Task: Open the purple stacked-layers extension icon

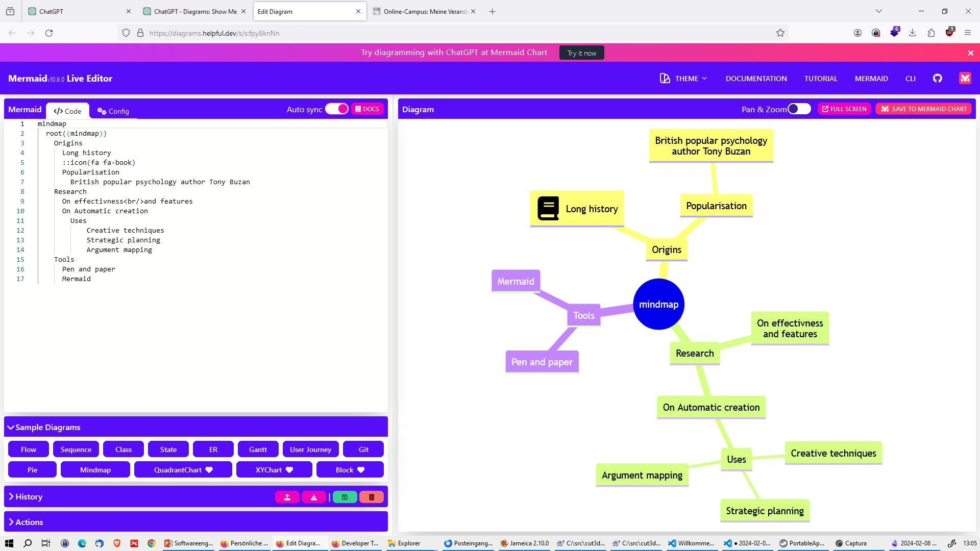Action: point(894,33)
